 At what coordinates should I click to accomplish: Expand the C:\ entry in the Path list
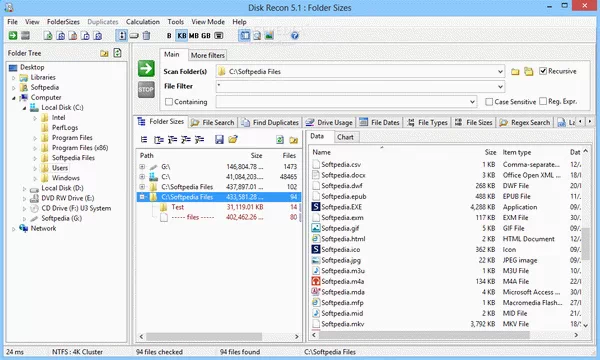142,177
